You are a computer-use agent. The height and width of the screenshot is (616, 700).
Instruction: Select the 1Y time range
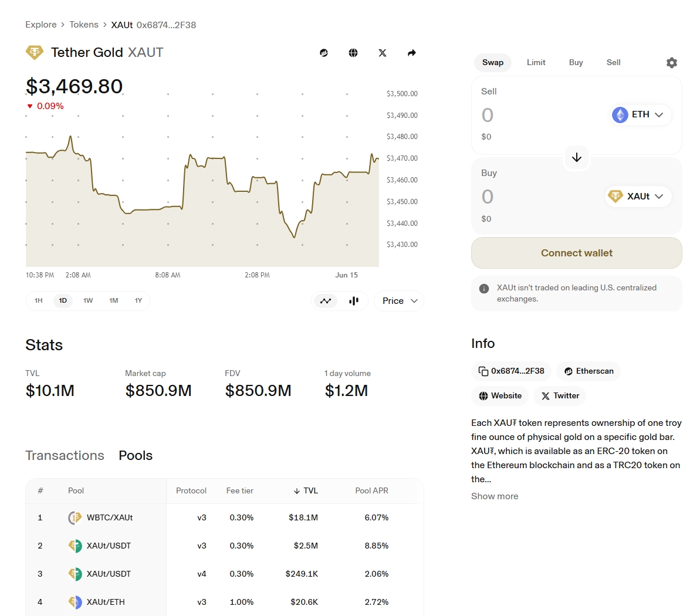click(x=138, y=300)
